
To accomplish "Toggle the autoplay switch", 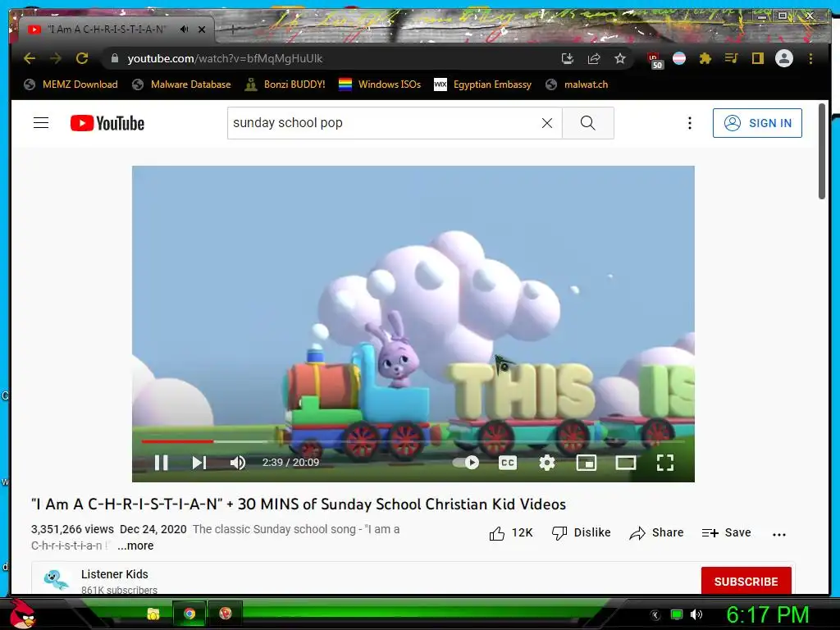I will [466, 463].
